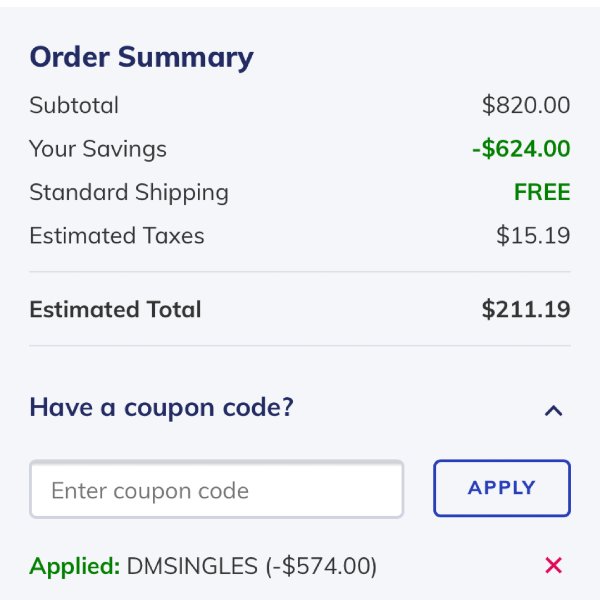Click the $820.00 subtotal amount
600x600 pixels.
click(525, 105)
